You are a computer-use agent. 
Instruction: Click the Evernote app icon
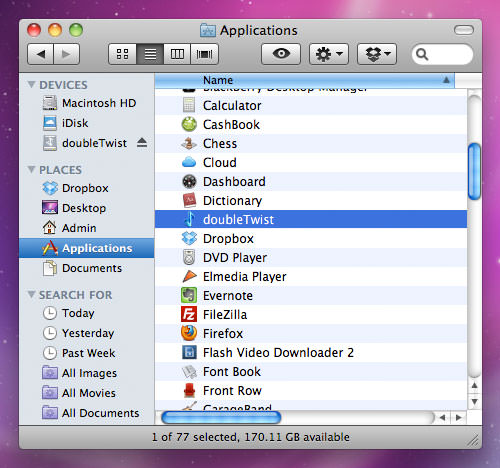coord(189,295)
